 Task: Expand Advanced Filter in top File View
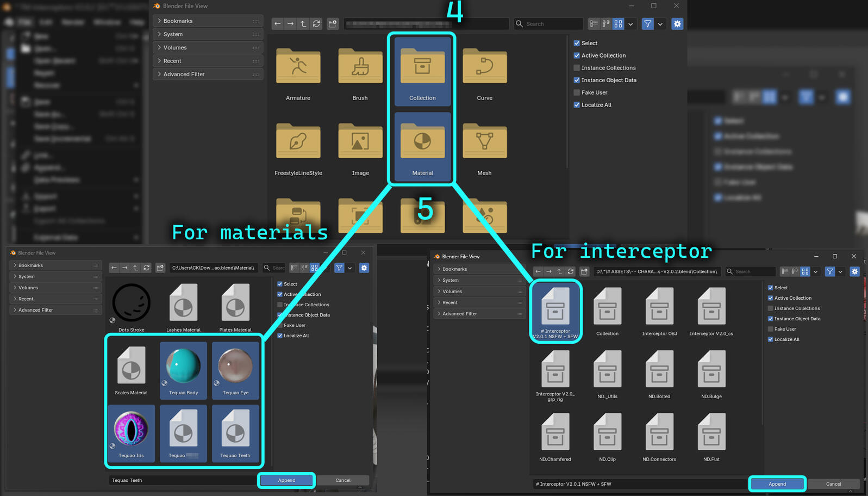[184, 74]
